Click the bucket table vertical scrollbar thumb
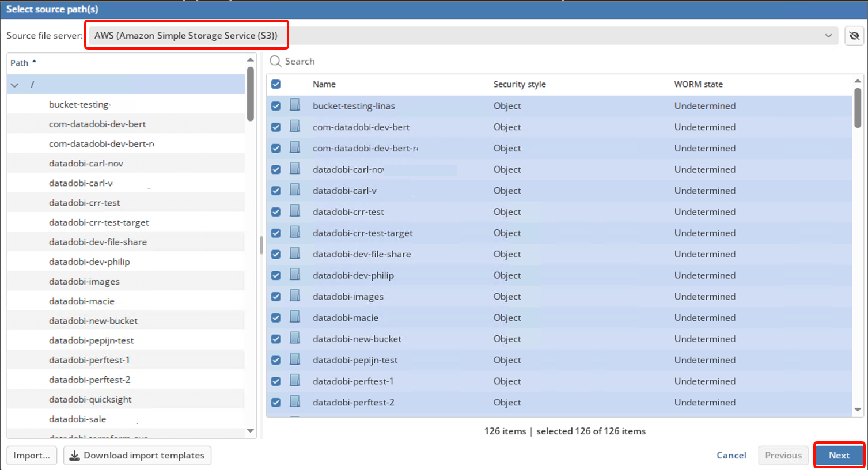Screen dimensions: 868x470 click(x=858, y=108)
